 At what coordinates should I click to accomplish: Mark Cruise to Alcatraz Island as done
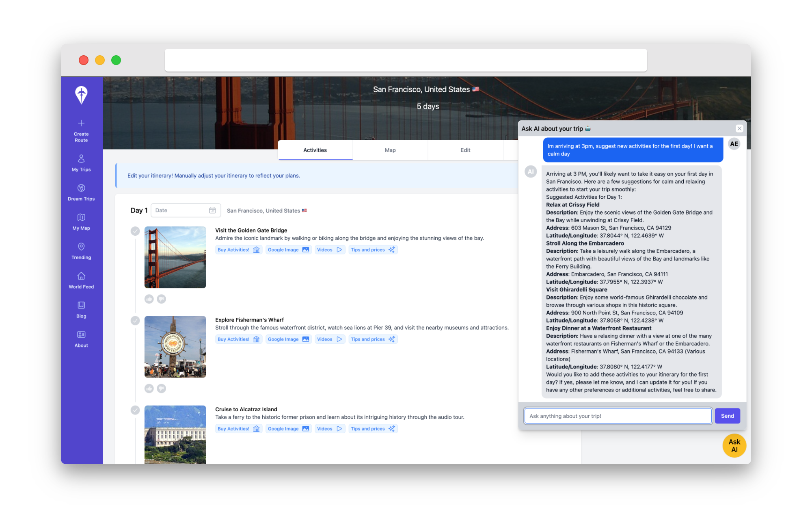point(135,410)
